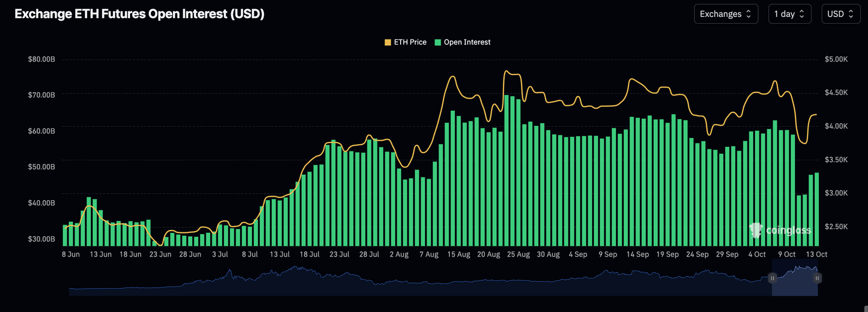868x312 pixels.
Task: Click the 15 Aug date label
Action: point(459,255)
